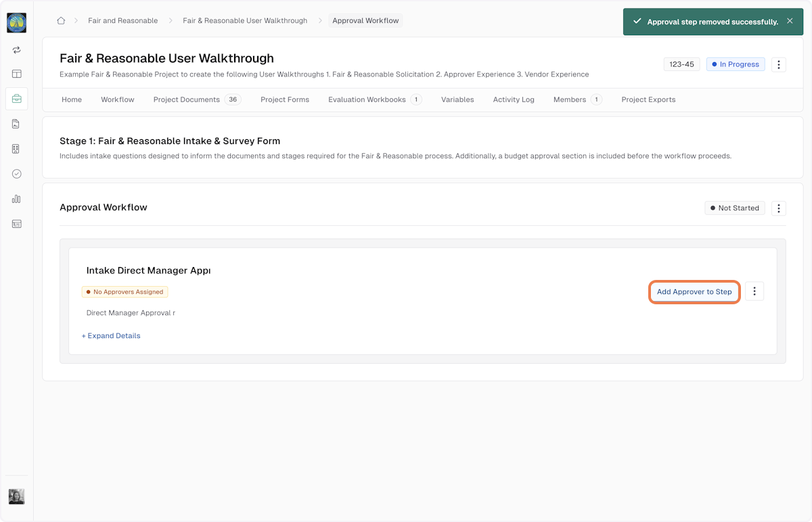Select the briefcase projects icon in sidebar
This screenshot has width=812, height=522.
[16, 99]
